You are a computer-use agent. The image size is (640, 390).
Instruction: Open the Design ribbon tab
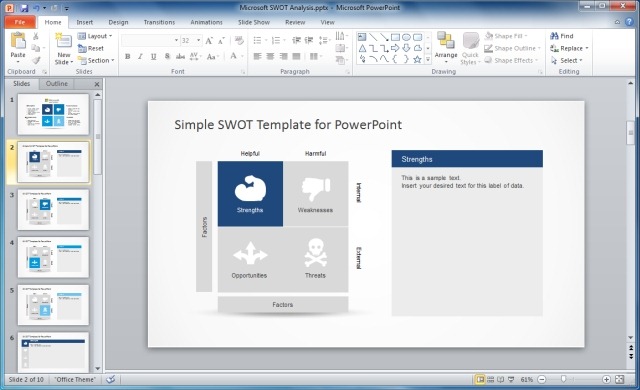(118, 22)
